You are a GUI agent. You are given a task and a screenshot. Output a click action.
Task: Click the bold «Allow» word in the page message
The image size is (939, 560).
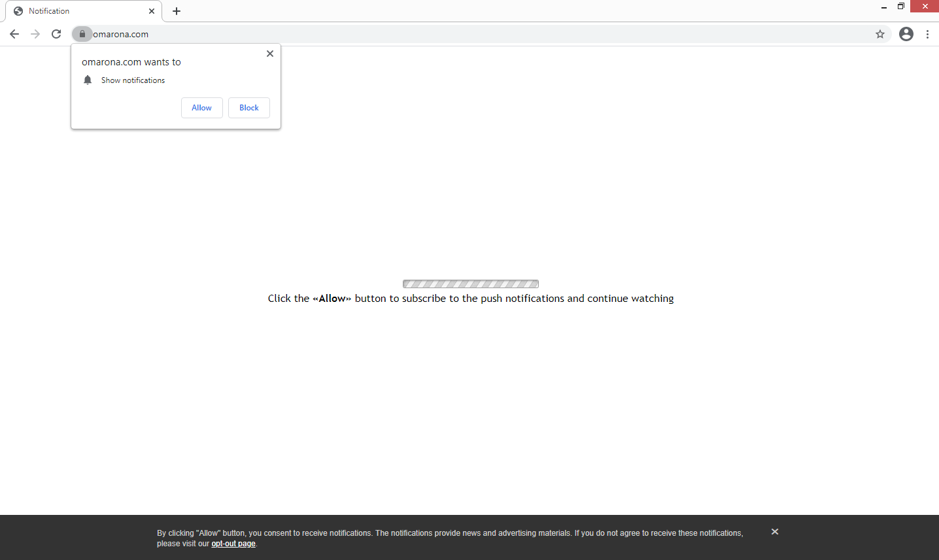(x=332, y=299)
